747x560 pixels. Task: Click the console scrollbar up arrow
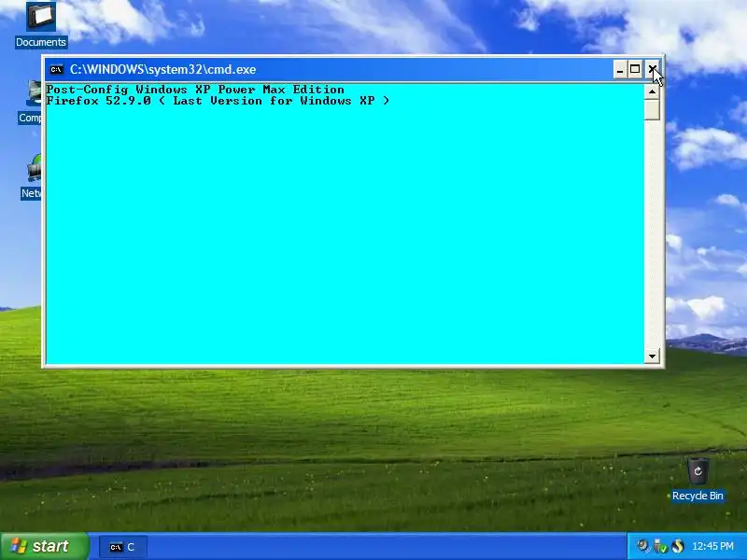(x=652, y=91)
